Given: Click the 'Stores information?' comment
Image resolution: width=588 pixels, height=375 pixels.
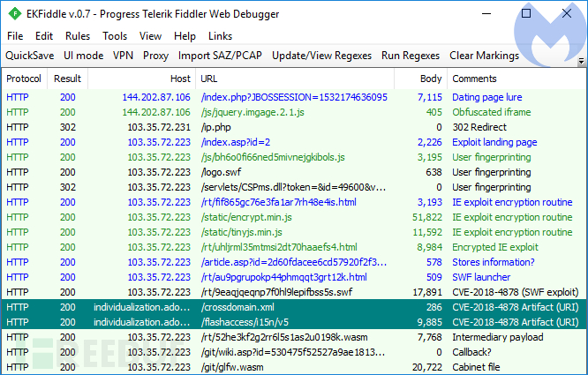Looking at the screenshot, I should [494, 262].
